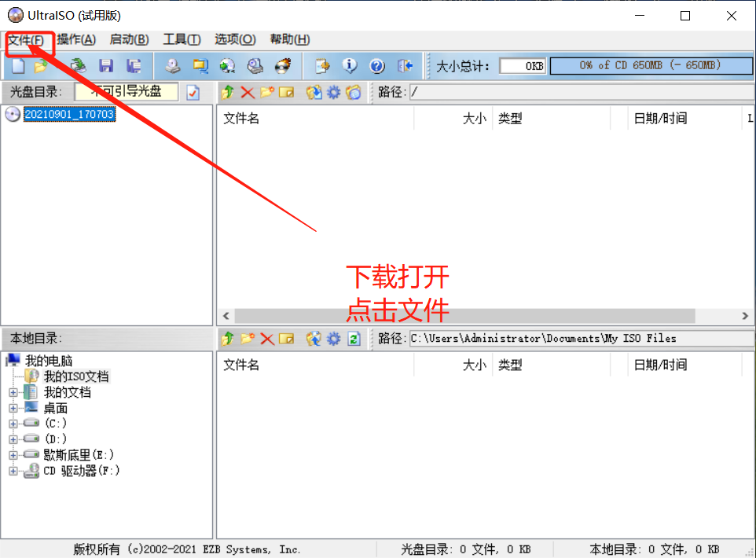Click the Rename icon in disc toolbar
The image size is (756, 558).
pyautogui.click(x=286, y=92)
